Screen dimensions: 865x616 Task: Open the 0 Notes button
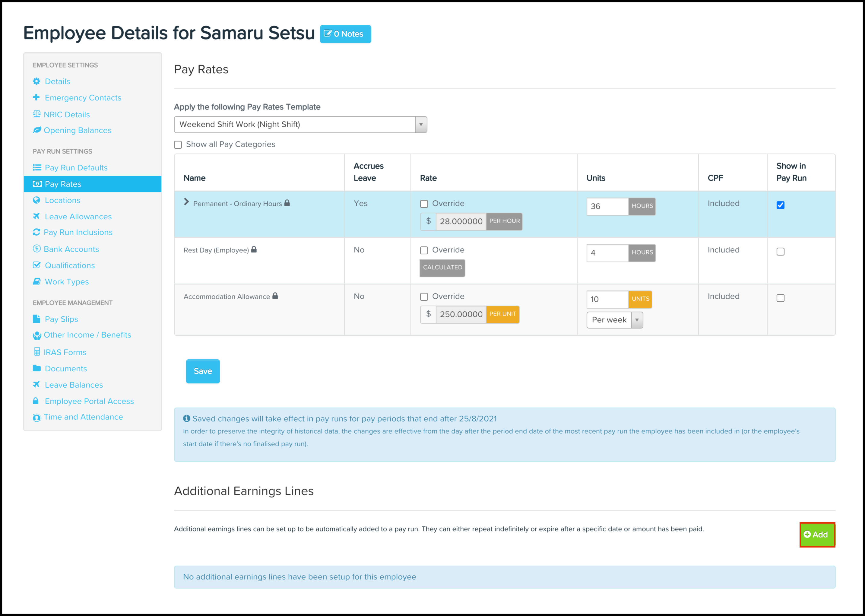point(345,34)
